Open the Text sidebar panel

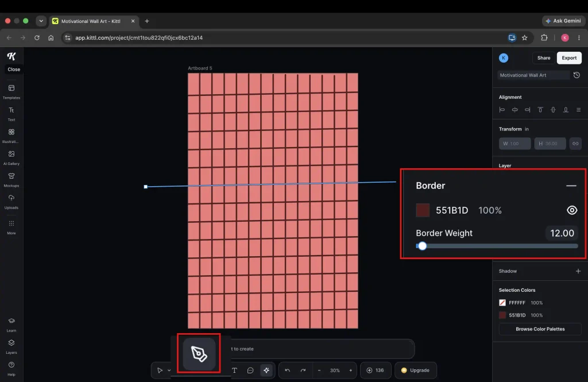coord(11,114)
